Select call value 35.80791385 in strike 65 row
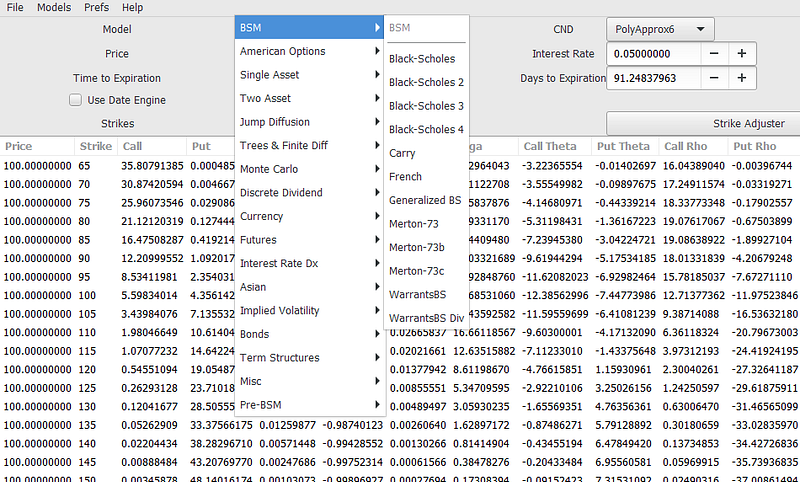This screenshot has height=482, width=800. click(152, 166)
